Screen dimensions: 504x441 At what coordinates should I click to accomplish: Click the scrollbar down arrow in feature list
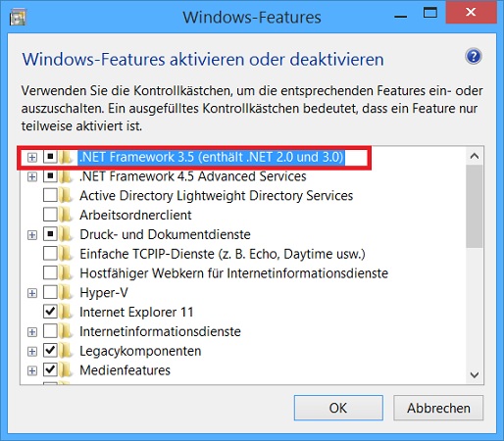[475, 374]
